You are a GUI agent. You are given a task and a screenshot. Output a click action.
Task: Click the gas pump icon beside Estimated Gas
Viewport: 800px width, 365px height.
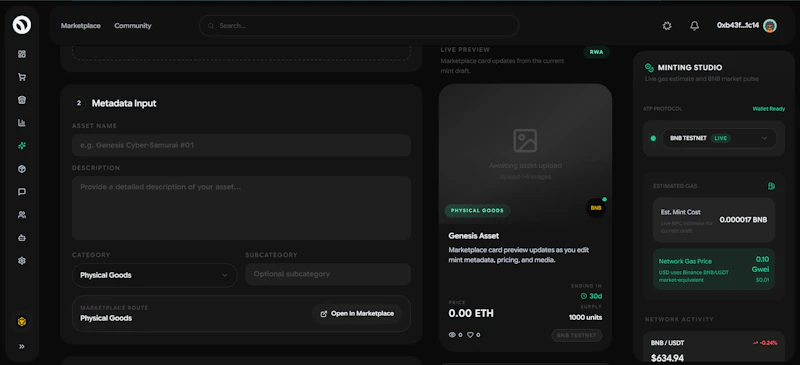click(x=771, y=186)
